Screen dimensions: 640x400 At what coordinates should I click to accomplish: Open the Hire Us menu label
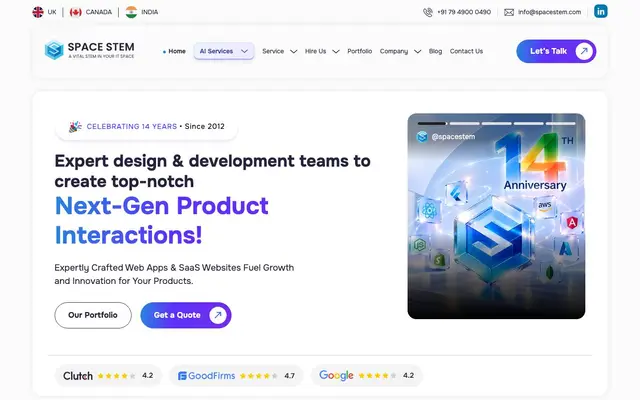click(x=316, y=51)
